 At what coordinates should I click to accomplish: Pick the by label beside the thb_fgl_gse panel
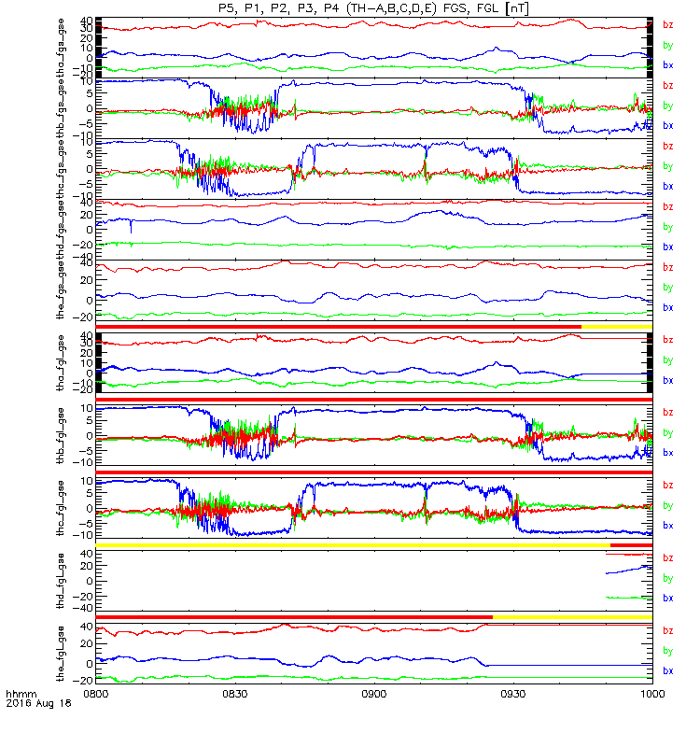click(668, 433)
